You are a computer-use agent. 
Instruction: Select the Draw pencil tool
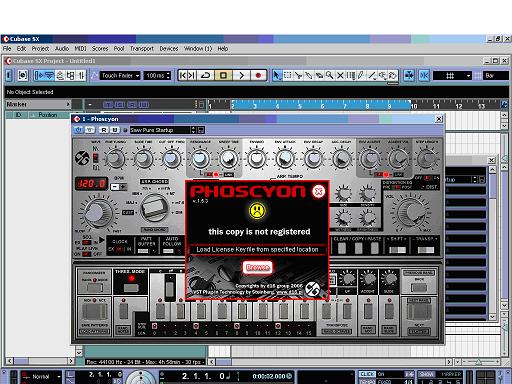pyautogui.click(x=361, y=76)
